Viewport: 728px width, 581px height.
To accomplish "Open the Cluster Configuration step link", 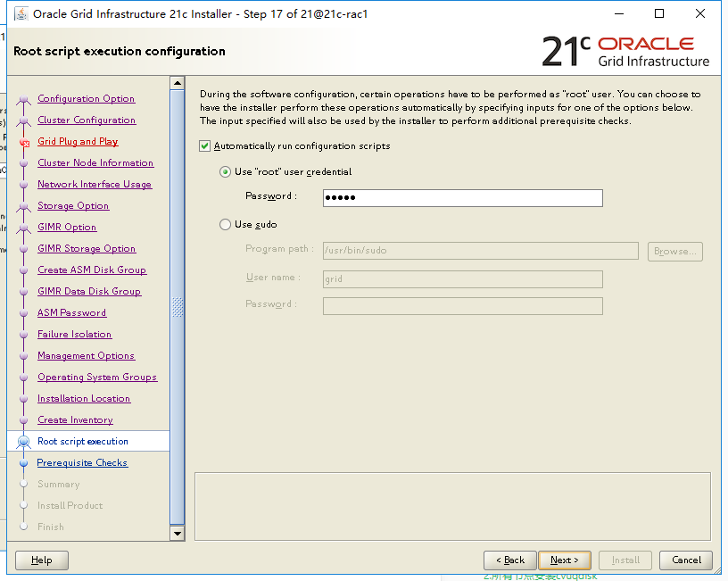I will click(x=87, y=120).
